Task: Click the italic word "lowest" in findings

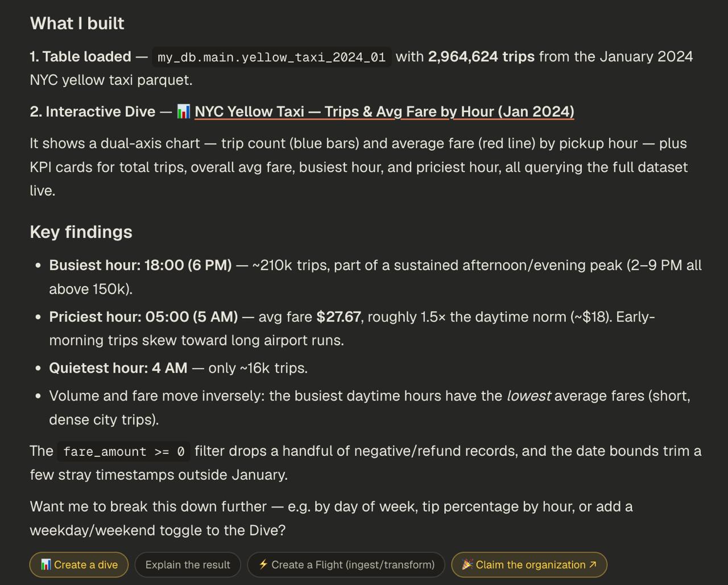Action: 528,396
